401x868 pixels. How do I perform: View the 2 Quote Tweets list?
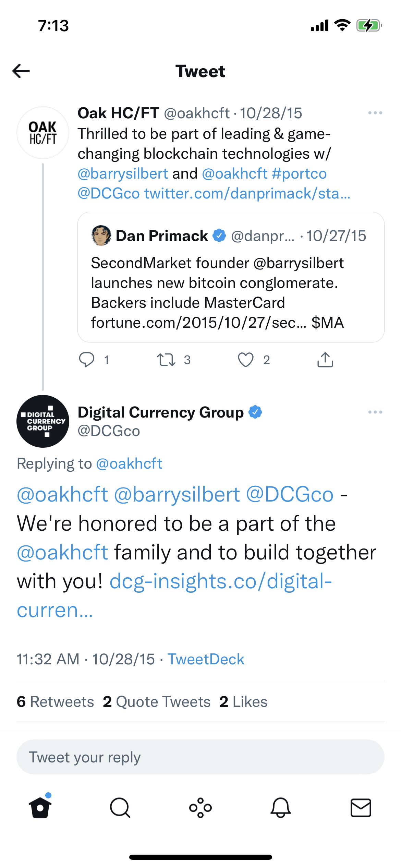coord(157,702)
